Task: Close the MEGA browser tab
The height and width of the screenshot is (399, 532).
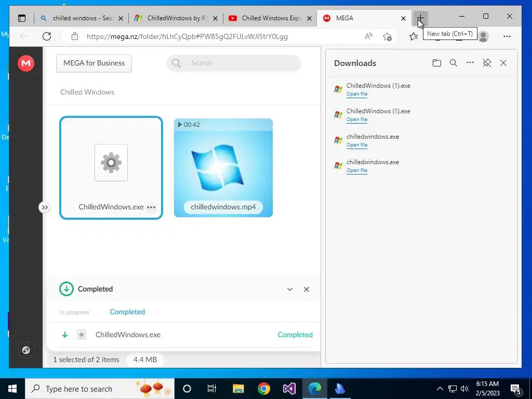Action: point(403,18)
